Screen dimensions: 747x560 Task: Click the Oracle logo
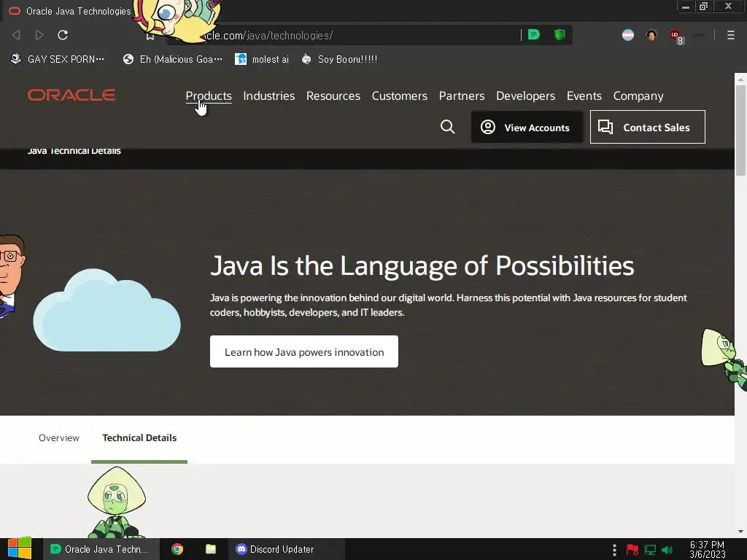coord(71,95)
